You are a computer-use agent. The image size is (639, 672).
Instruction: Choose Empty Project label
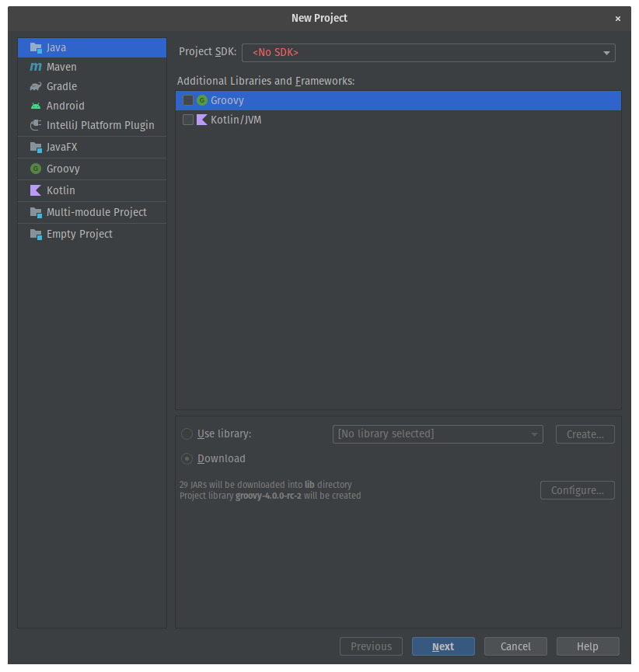pos(79,234)
